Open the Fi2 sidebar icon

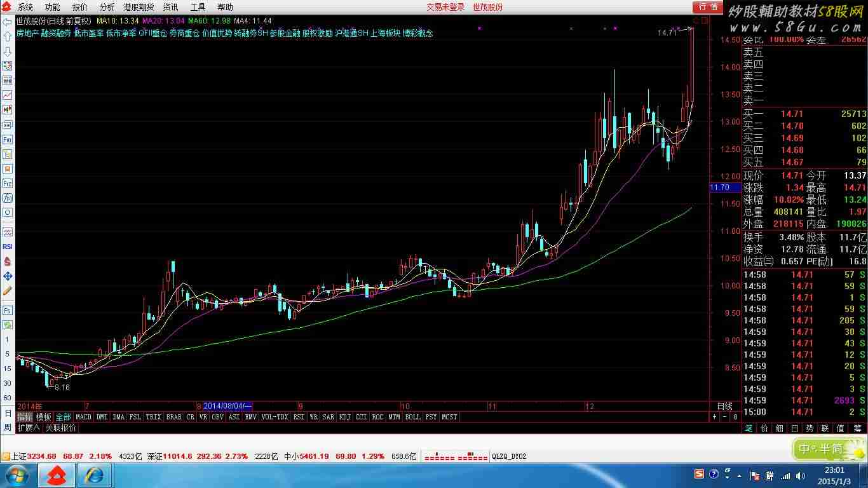click(x=8, y=183)
